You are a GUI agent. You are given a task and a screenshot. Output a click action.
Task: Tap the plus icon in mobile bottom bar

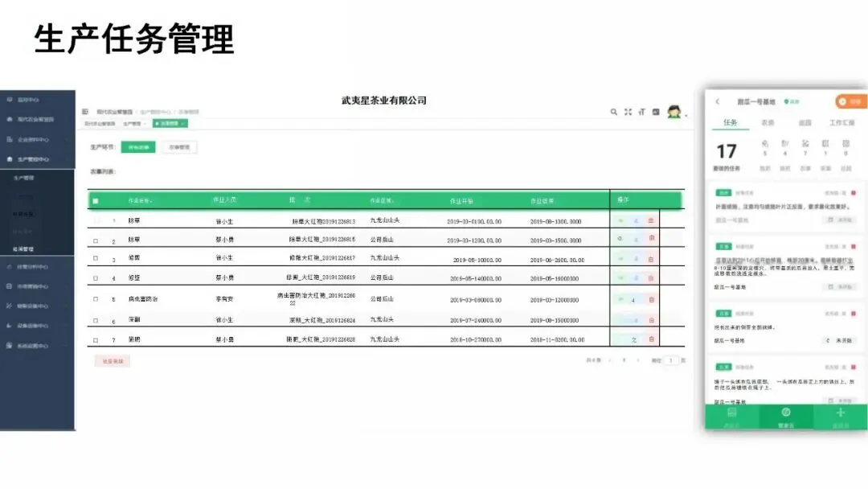(841, 417)
